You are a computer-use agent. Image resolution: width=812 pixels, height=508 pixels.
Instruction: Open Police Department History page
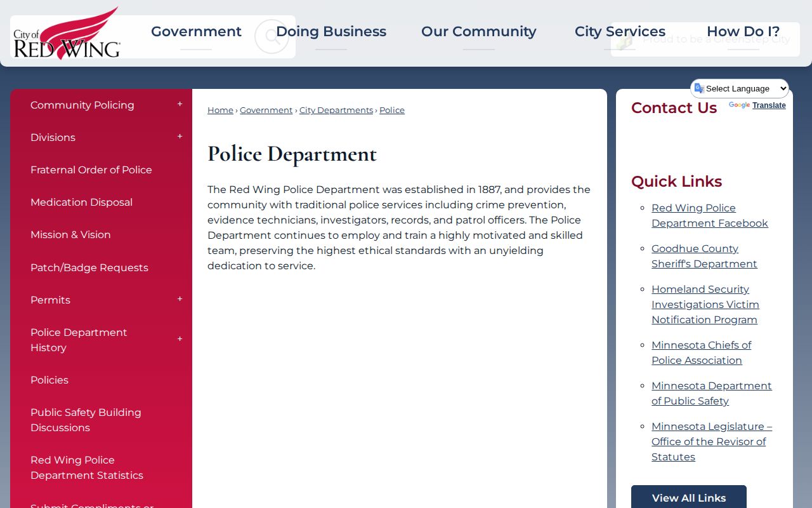pos(79,340)
